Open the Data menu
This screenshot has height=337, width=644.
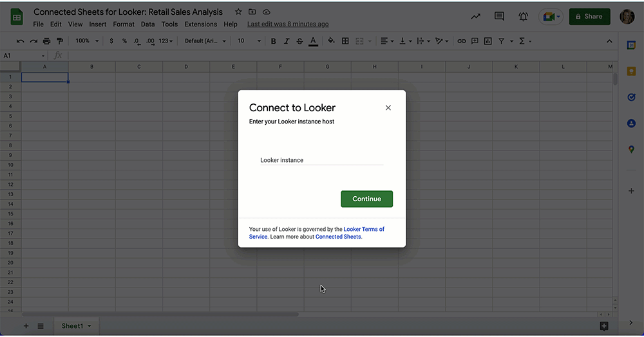click(x=147, y=24)
